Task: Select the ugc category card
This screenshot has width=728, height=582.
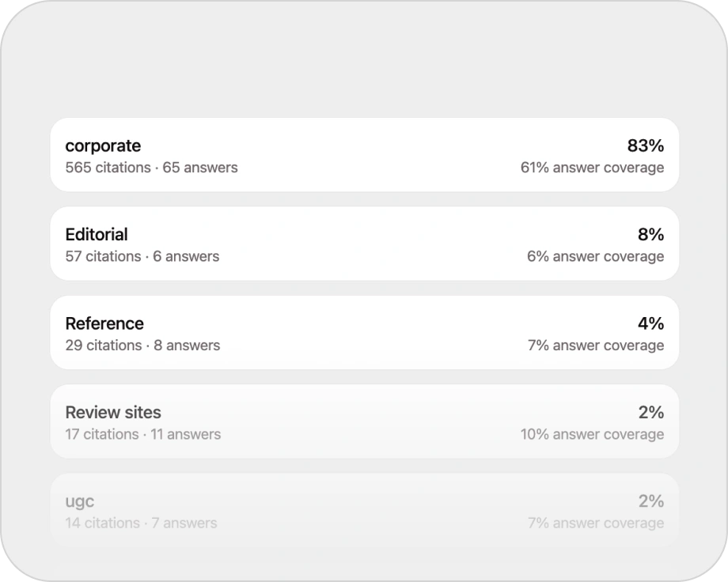Action: point(364,510)
